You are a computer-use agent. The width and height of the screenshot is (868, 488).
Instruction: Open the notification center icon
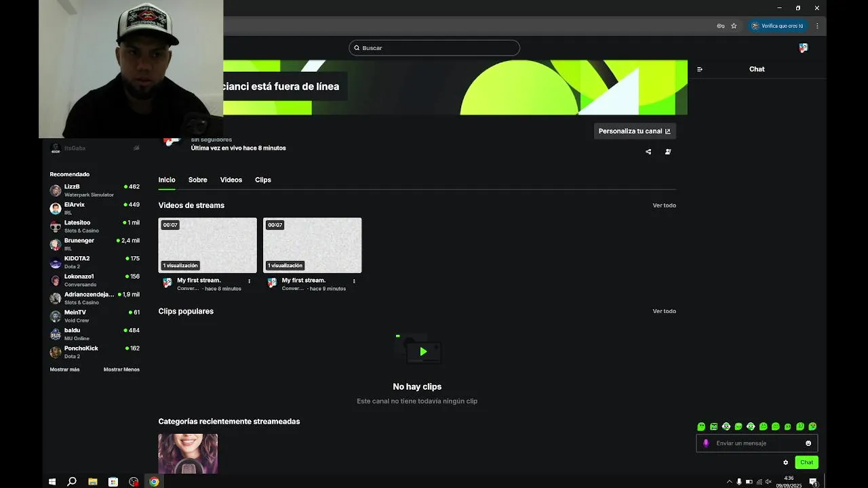pos(813,482)
